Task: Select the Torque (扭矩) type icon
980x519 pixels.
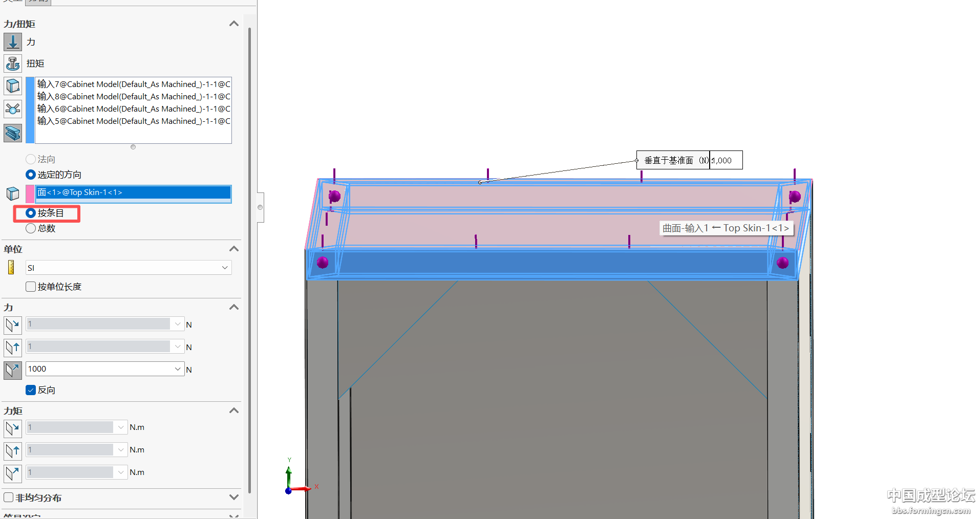Action: point(13,63)
